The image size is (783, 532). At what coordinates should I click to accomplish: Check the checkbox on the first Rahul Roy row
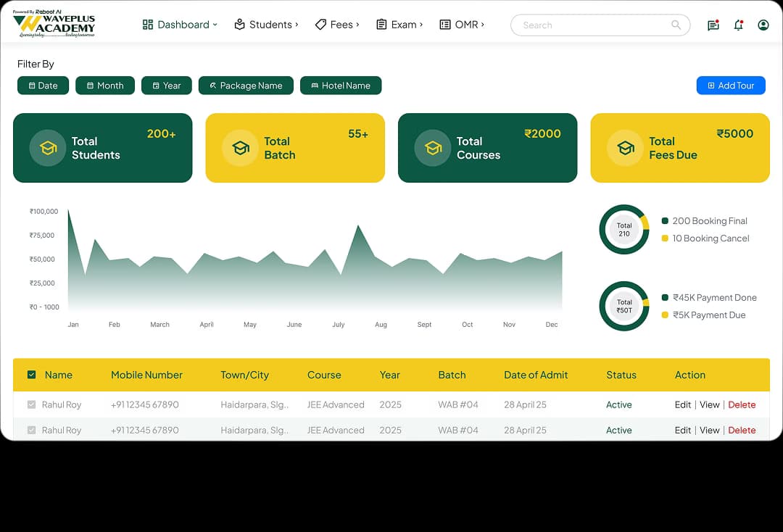coord(31,404)
